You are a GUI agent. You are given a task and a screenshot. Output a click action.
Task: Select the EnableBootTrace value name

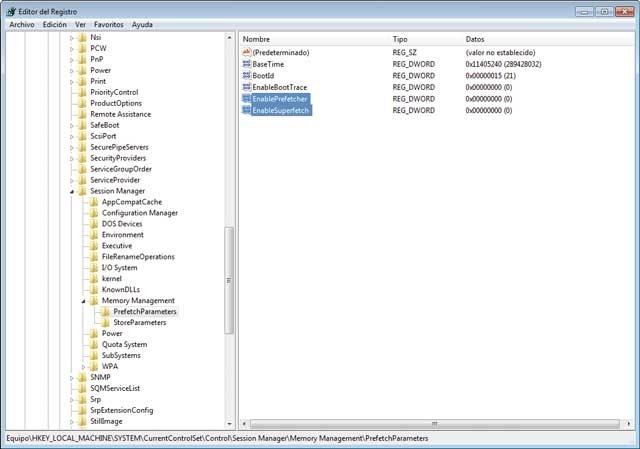click(x=280, y=87)
